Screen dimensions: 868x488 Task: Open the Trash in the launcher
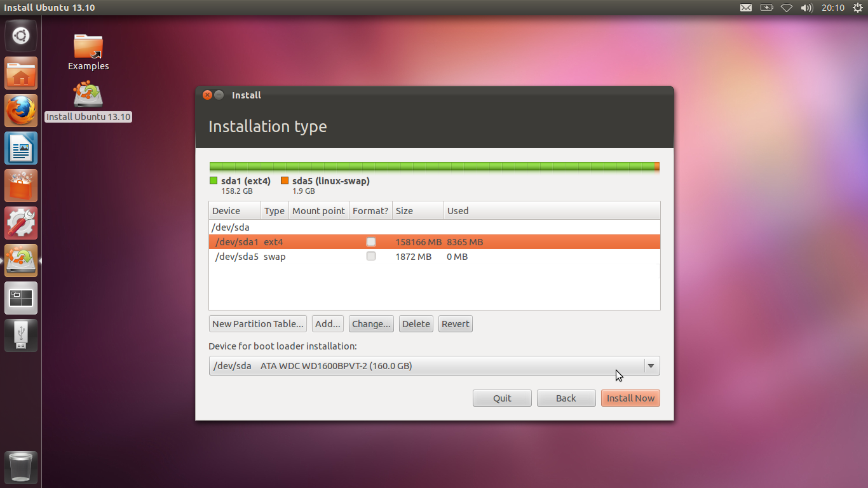pos(21,468)
